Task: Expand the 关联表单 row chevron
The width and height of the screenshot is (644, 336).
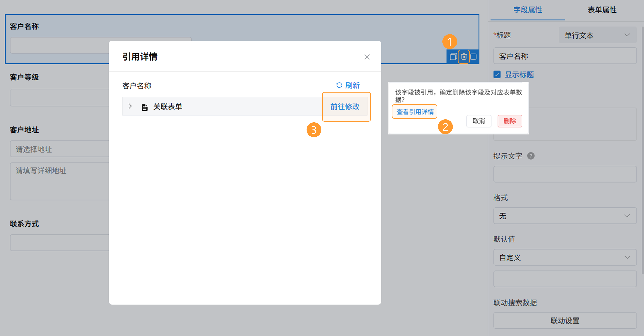Action: pyautogui.click(x=130, y=106)
